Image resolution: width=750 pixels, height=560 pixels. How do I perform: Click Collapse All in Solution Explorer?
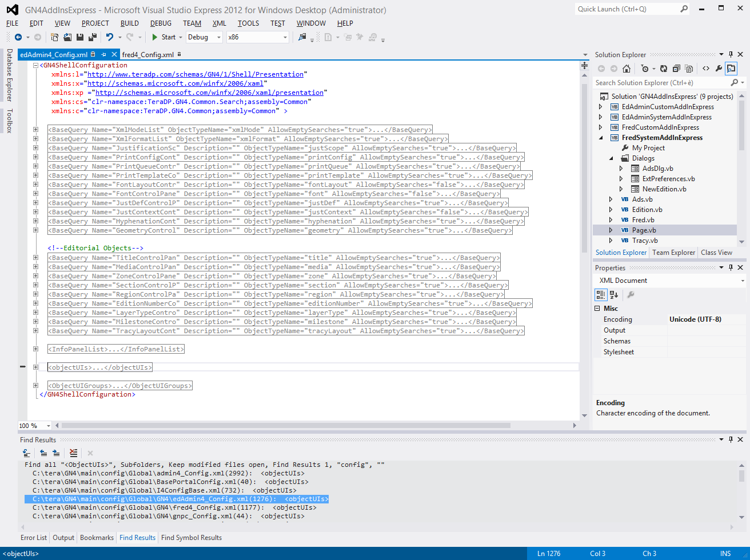[x=676, y=69]
